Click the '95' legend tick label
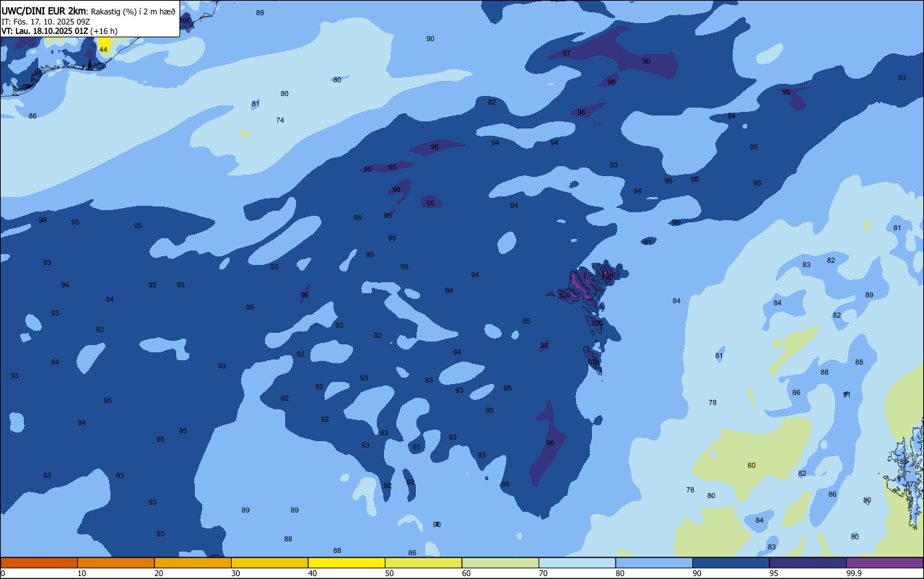 click(x=773, y=573)
